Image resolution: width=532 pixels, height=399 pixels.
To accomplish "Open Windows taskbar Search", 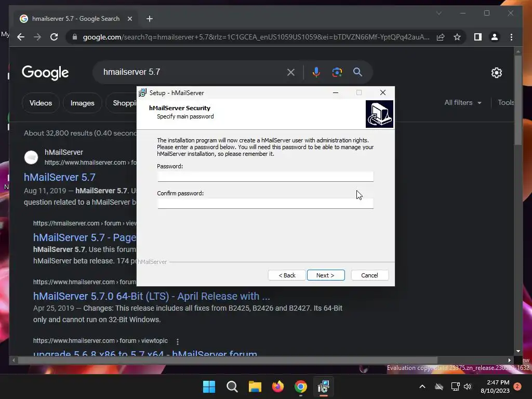I will [x=232, y=387].
